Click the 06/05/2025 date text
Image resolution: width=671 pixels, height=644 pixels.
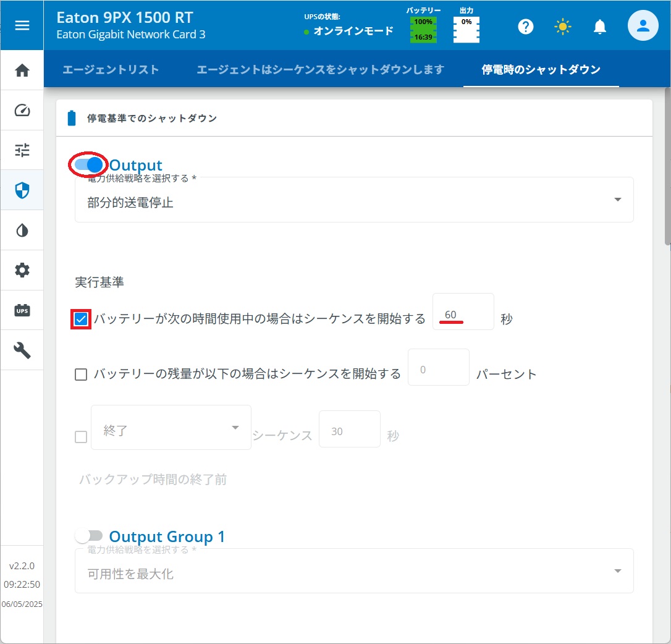22,604
